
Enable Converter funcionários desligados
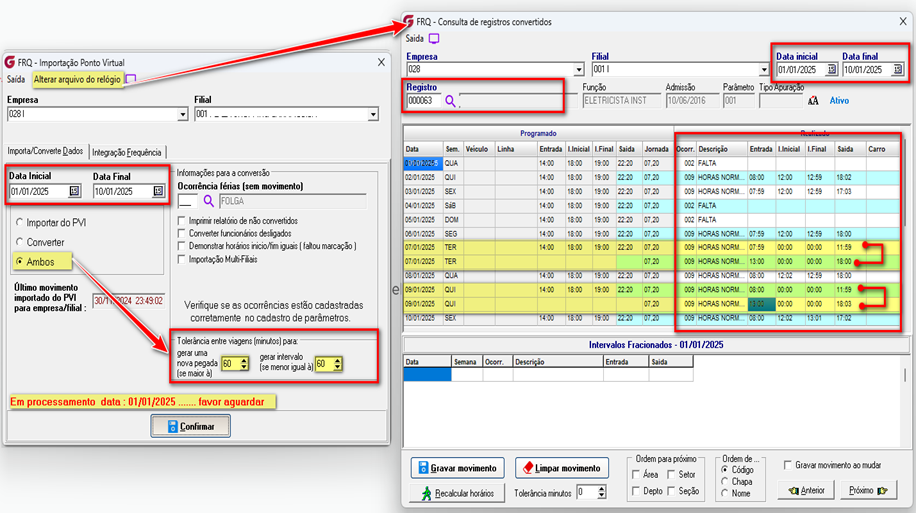182,234
